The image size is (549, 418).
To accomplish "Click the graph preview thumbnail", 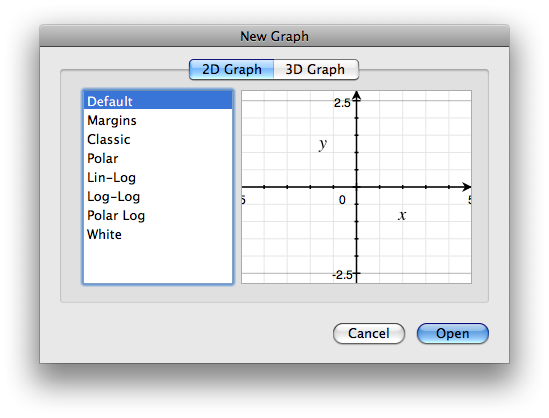I will click(x=356, y=187).
